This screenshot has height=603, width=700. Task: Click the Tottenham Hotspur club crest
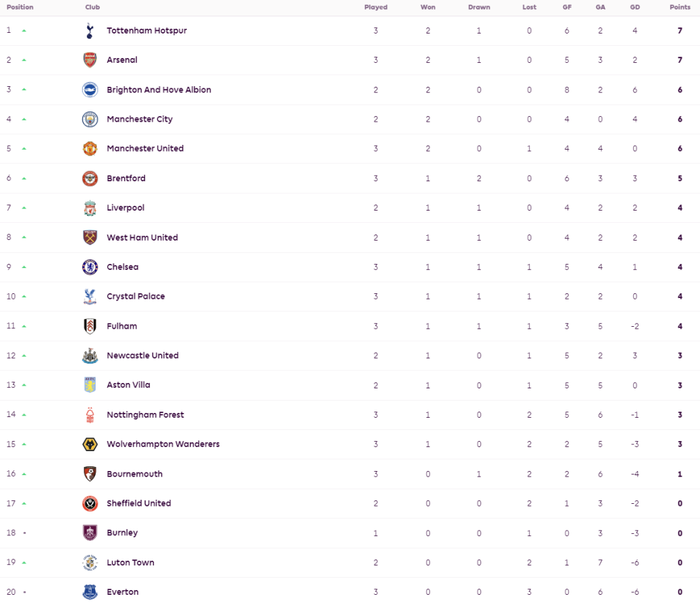click(x=90, y=31)
